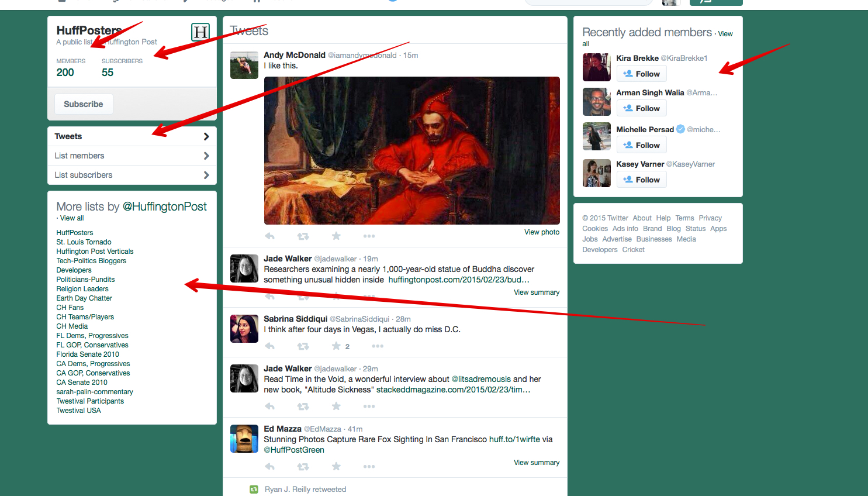The width and height of the screenshot is (868, 496).
Task: Open the @HuffingtonPost profile link
Action: 164,206
